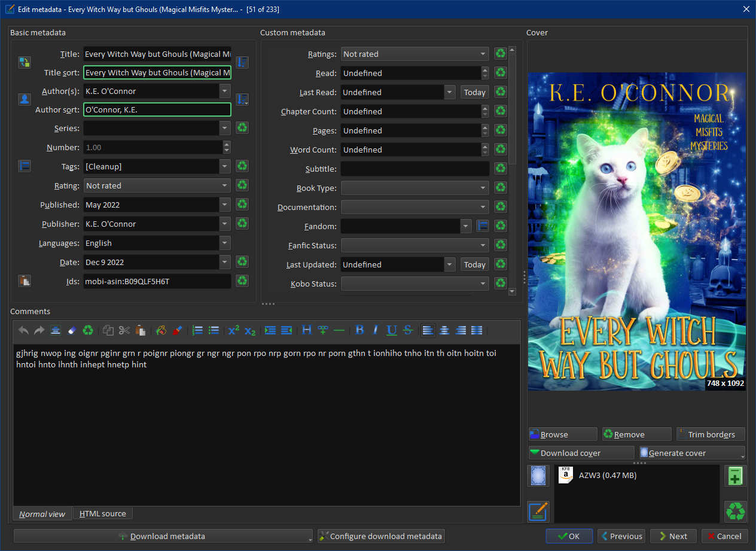Open the tag editor icon beside Tags
756x551 pixels.
[x=25, y=166]
